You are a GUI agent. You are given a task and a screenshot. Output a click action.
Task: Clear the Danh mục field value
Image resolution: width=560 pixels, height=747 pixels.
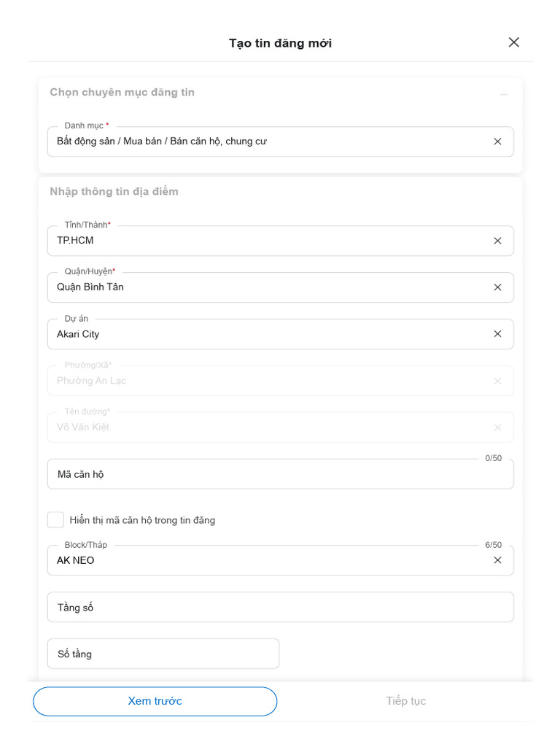click(x=497, y=142)
